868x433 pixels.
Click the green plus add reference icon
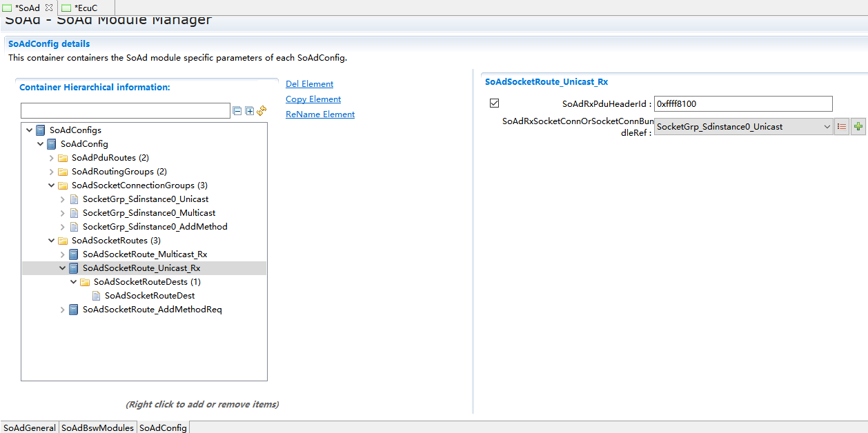pyautogui.click(x=858, y=127)
